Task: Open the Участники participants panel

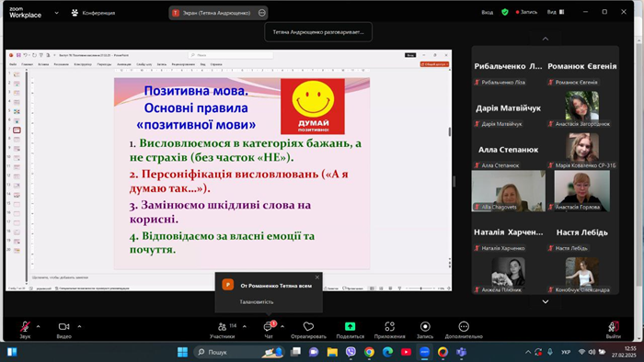Action: tap(223, 330)
